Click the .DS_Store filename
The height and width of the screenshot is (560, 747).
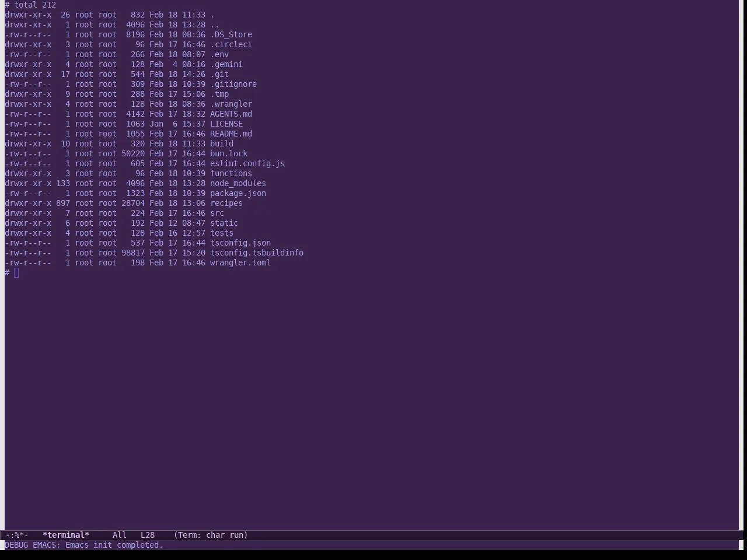(231, 34)
